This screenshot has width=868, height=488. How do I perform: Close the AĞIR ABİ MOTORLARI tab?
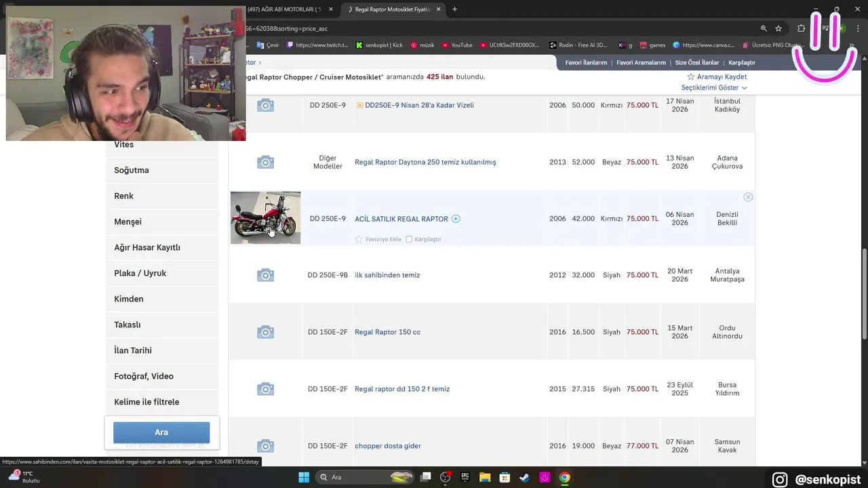coord(331,9)
